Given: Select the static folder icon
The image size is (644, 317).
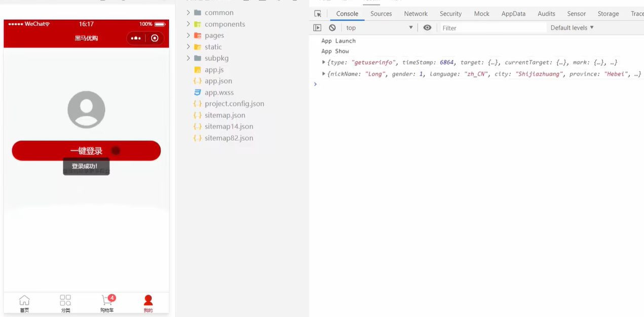Looking at the screenshot, I should click(x=198, y=47).
